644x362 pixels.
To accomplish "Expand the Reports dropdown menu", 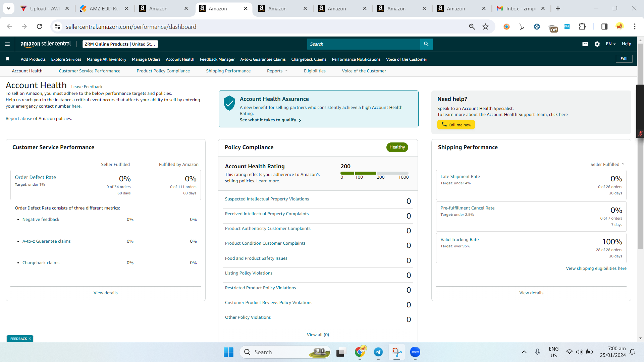I will click(277, 71).
